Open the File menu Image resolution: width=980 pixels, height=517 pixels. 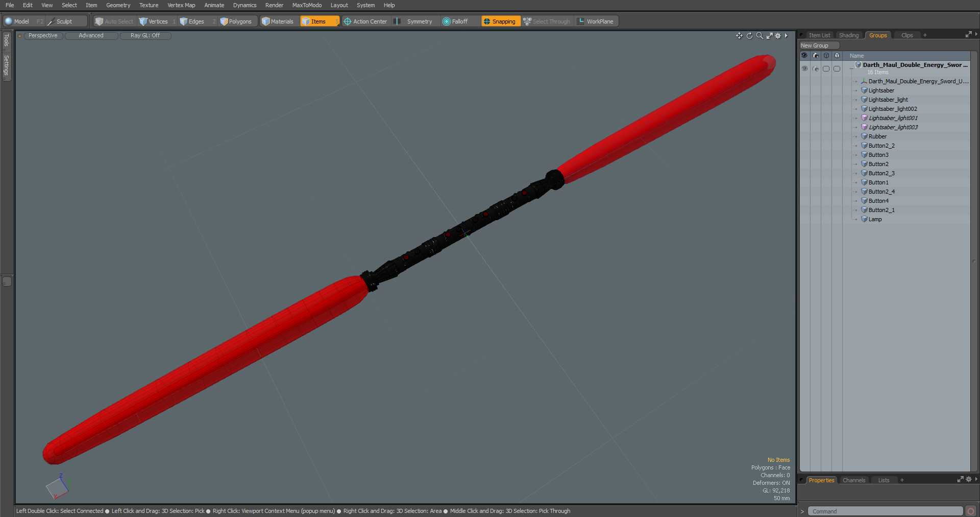[10, 5]
